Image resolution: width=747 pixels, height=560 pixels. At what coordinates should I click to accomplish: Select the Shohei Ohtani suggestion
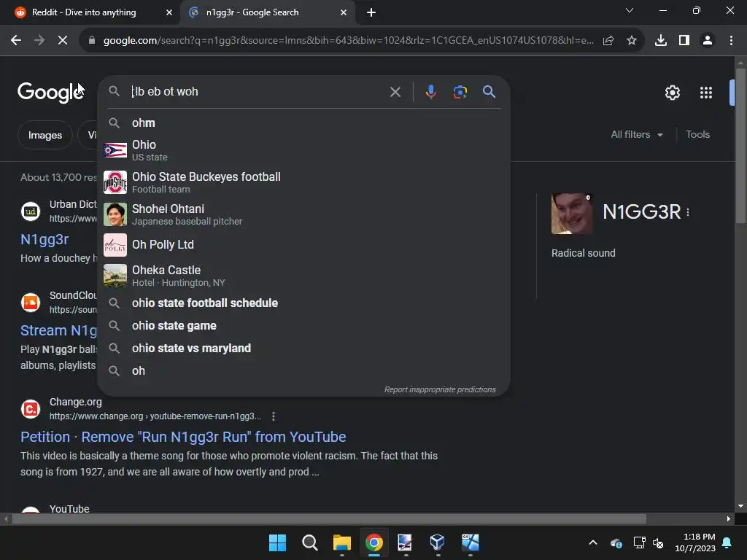tap(303, 214)
